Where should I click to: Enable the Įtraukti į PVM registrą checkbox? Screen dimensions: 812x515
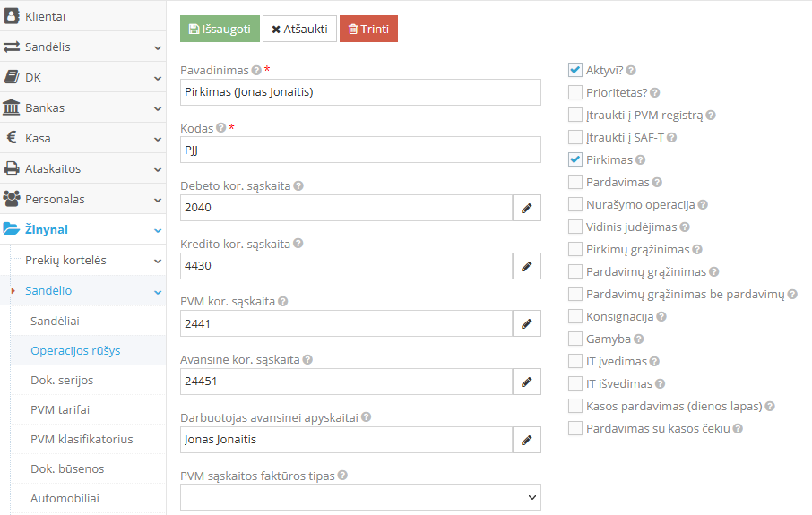pyautogui.click(x=575, y=115)
